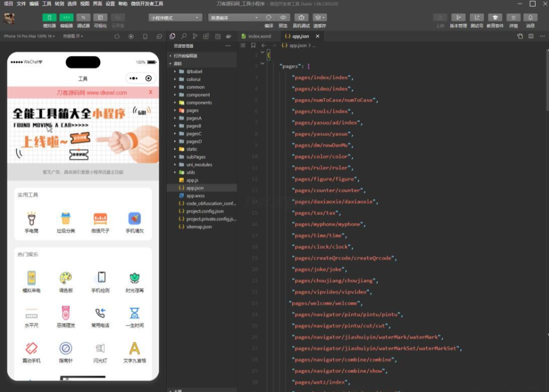Toggle the 调试器 debugger panel
Screen dimensions: 549x392
tap(83, 18)
